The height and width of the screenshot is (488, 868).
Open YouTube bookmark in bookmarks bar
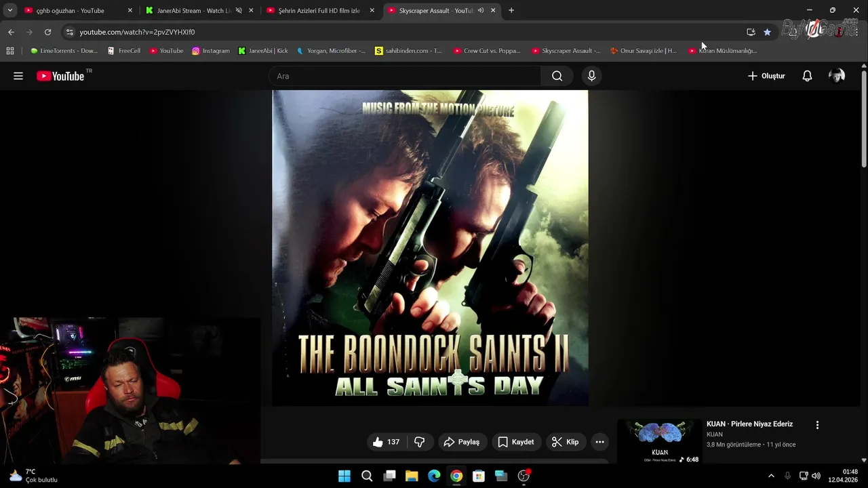coord(166,51)
